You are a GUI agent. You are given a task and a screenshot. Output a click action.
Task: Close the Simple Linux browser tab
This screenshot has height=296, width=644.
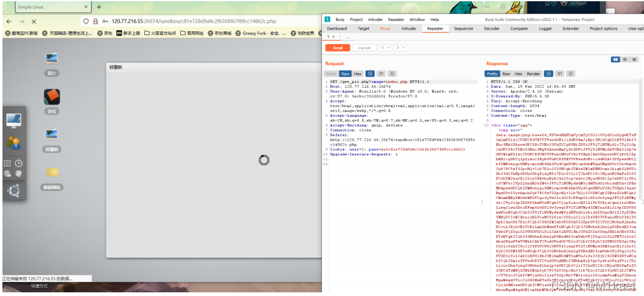tap(85, 7)
